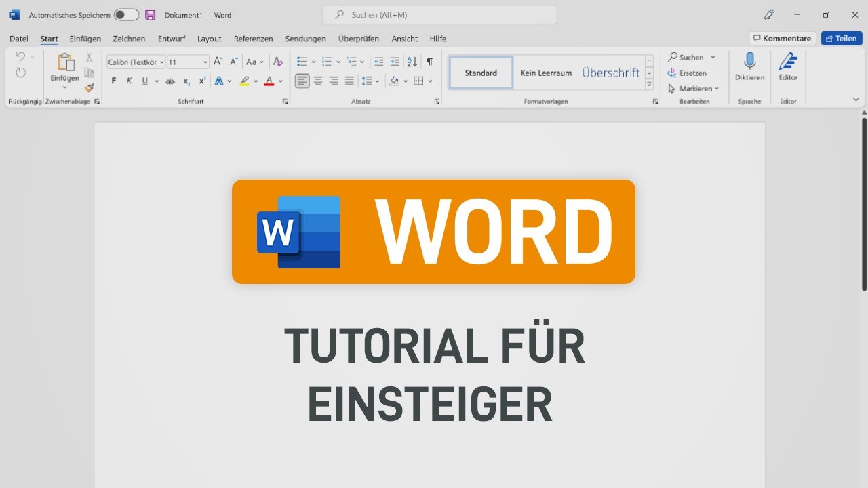868x488 pixels.
Task: Click the Einfügen clipboard paste icon
Action: tap(65, 62)
